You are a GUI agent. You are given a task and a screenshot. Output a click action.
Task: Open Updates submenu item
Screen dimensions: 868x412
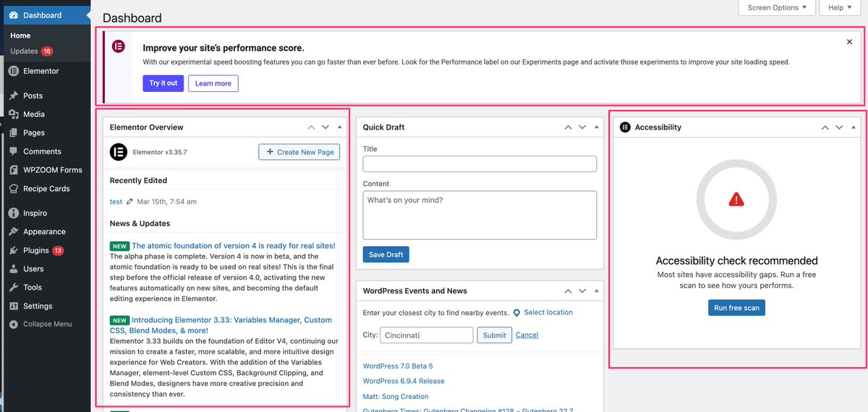pos(32,51)
